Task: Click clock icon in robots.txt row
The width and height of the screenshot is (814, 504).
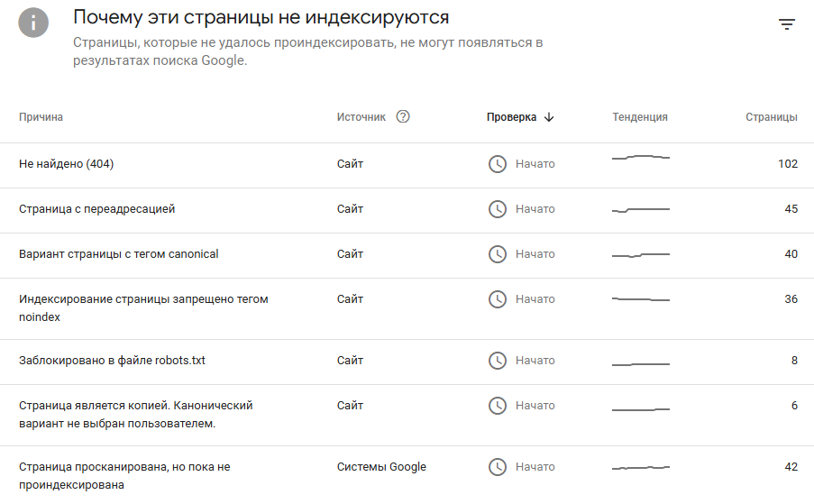Action: click(498, 361)
